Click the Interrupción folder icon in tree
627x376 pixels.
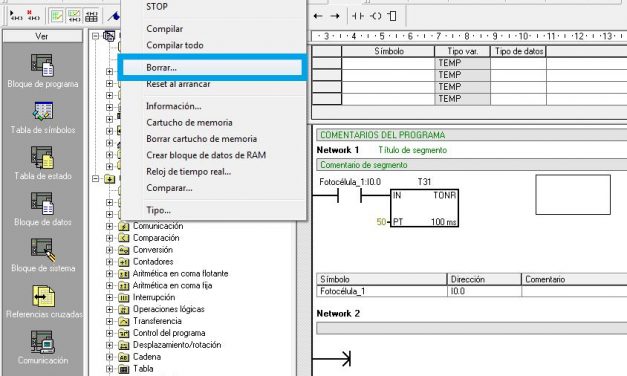(x=124, y=298)
